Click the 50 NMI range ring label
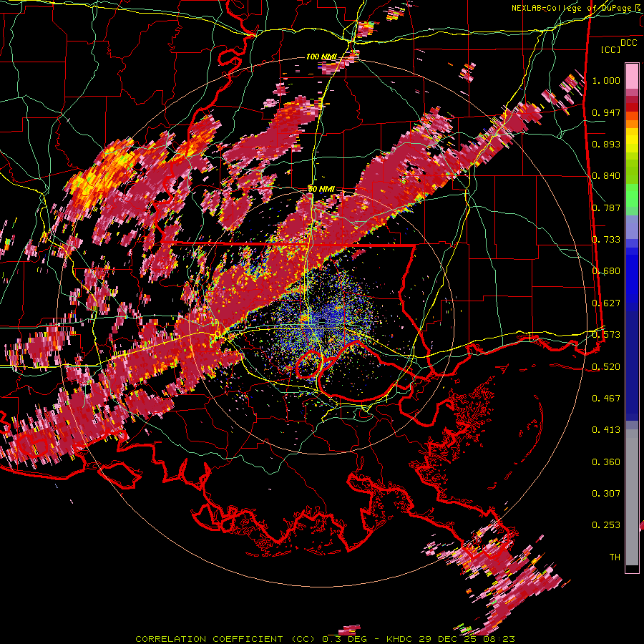This screenshot has width=644, height=644. (321, 189)
